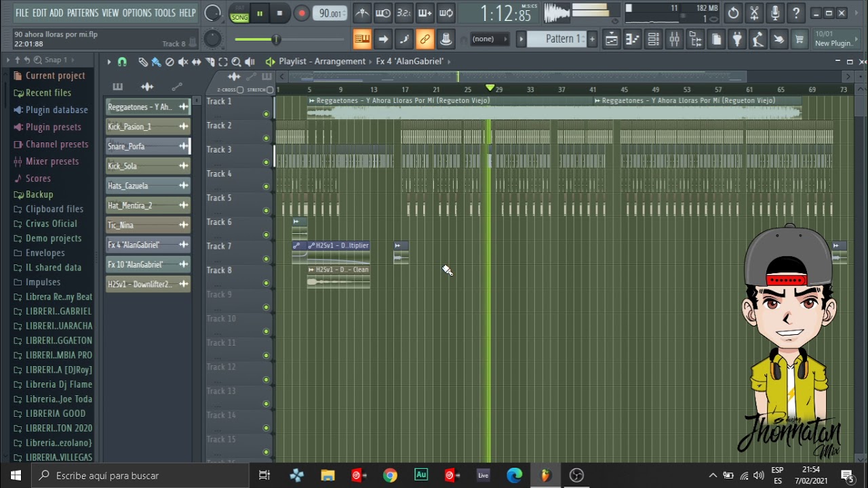Viewport: 868px width, 488px height.
Task: Open the EDIT menu
Action: click(x=39, y=13)
